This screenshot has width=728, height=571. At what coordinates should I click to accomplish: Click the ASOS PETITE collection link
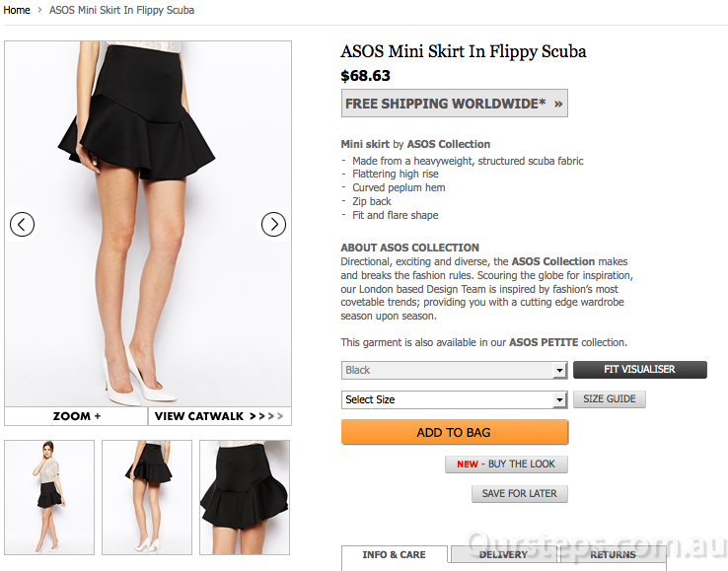click(544, 342)
